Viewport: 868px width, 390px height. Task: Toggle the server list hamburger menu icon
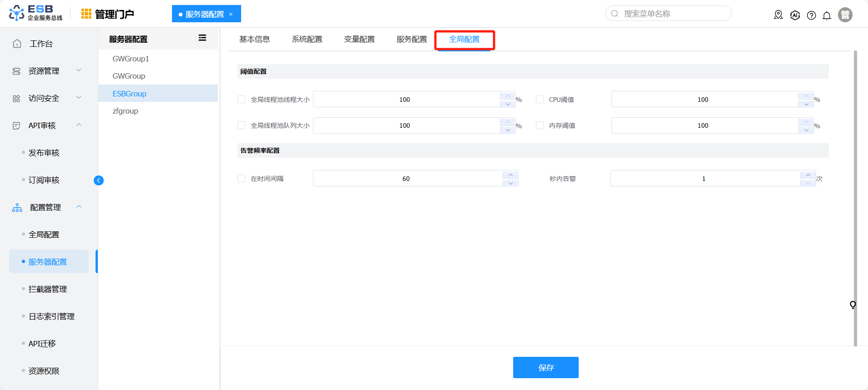202,38
